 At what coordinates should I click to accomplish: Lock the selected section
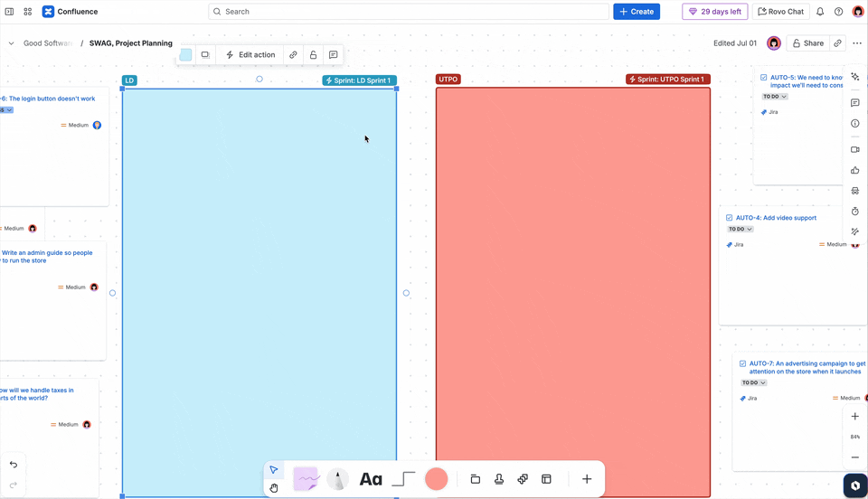(314, 55)
